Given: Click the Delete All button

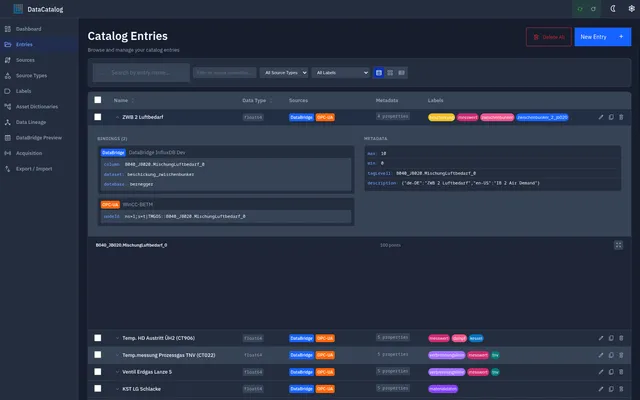Looking at the screenshot, I should click(549, 37).
